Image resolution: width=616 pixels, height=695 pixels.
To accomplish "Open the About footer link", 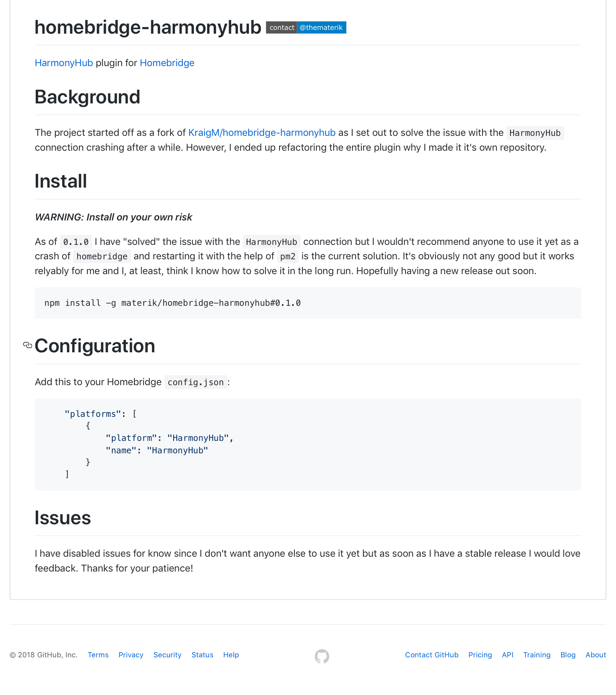I will [x=596, y=655].
